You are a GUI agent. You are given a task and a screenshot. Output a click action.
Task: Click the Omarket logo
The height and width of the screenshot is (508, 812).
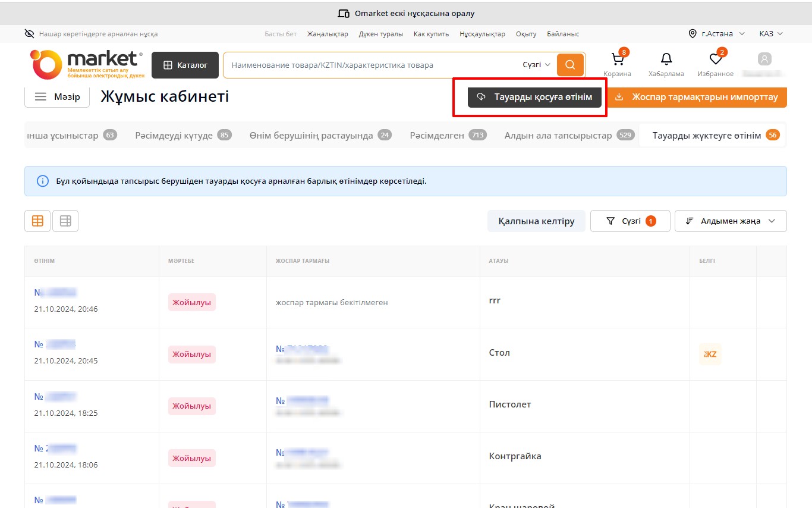pyautogui.click(x=87, y=64)
